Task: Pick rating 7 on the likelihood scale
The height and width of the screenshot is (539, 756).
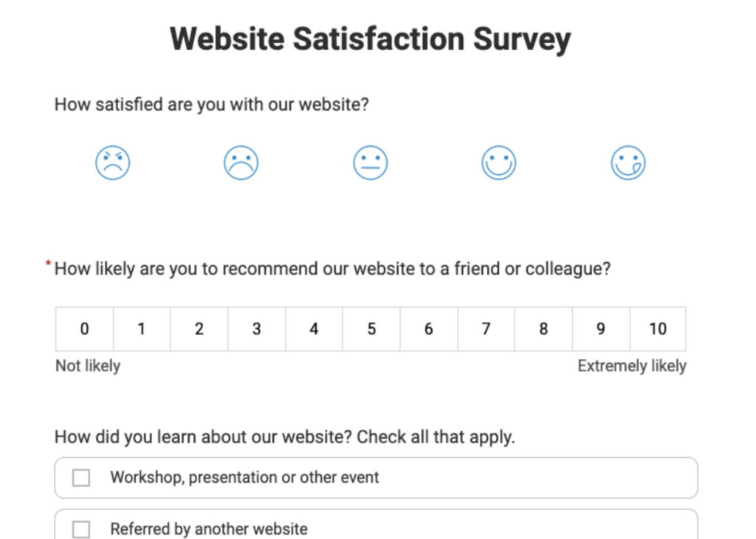Action: (x=486, y=329)
